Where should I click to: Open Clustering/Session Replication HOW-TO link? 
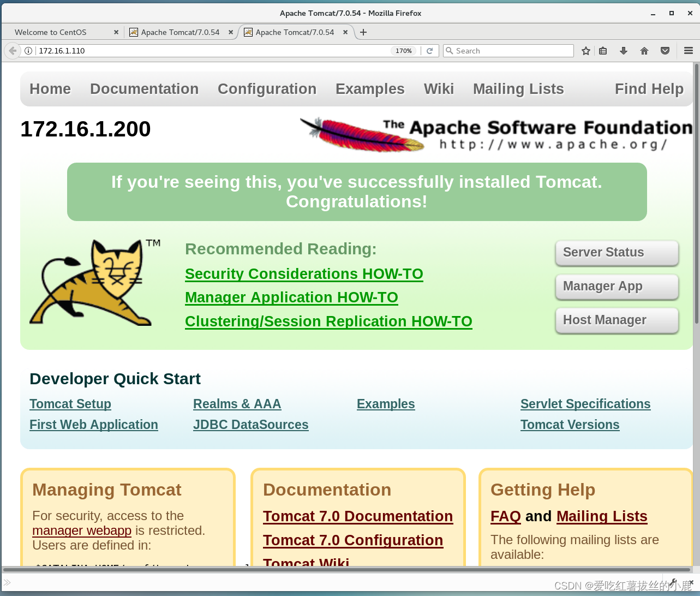coord(328,321)
